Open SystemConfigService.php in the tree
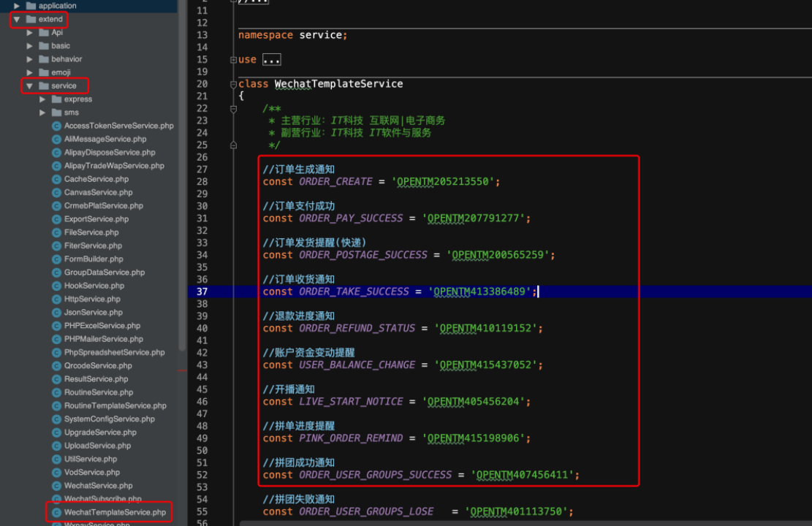The width and height of the screenshot is (812, 526). pos(110,419)
